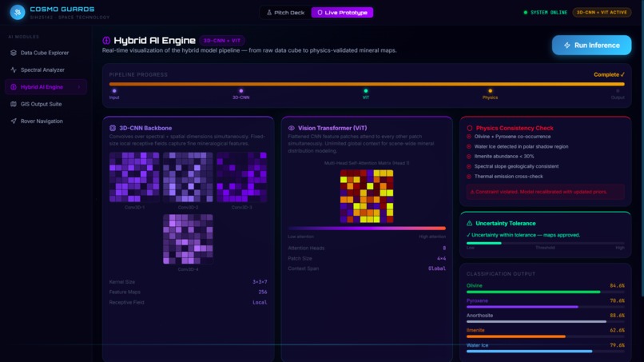The height and width of the screenshot is (362, 644).
Task: Click the green System Online status dot
Action: pos(525,12)
